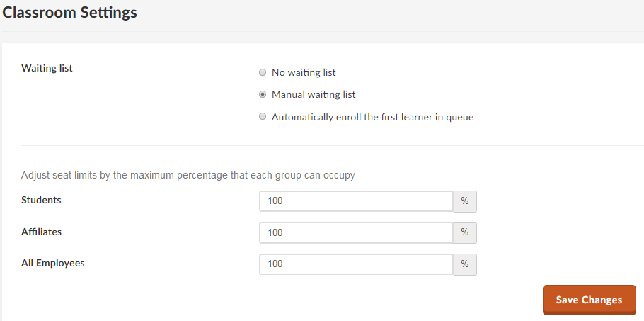Click the % symbol next to Affiliates
Viewport: 644px width, 321px height.
[x=465, y=232]
